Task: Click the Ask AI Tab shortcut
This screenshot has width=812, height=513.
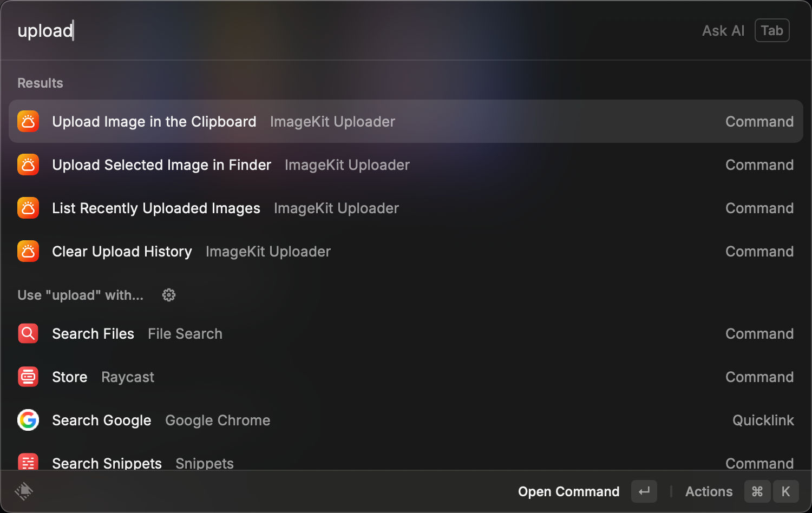Action: 772,30
